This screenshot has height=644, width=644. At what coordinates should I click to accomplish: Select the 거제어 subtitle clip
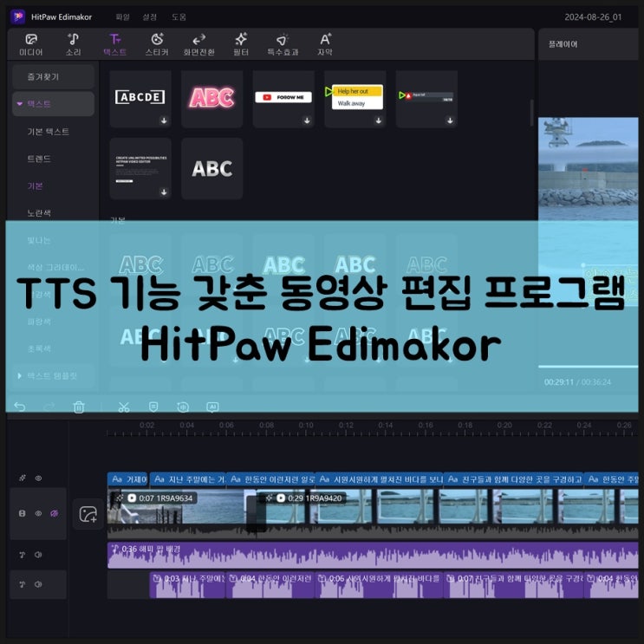pos(127,479)
